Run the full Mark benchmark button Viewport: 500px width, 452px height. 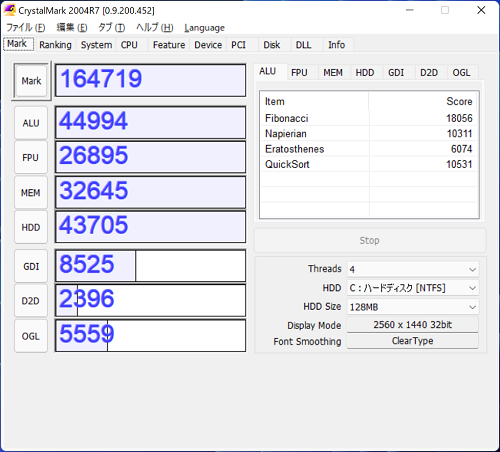(31, 81)
